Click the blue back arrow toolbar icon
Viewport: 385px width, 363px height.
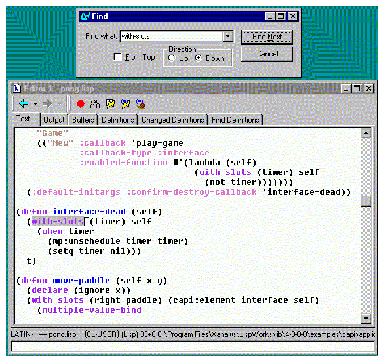(24, 104)
